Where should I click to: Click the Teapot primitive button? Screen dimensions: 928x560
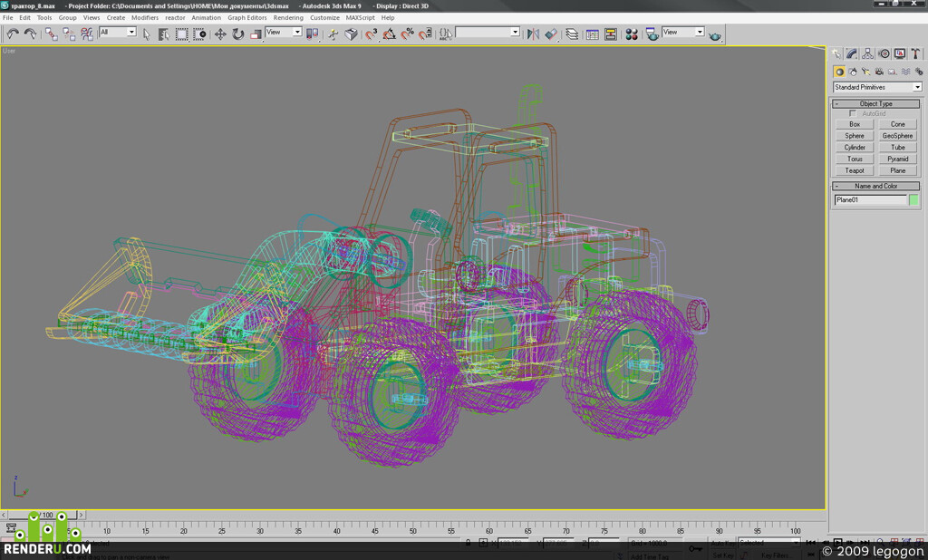pyautogui.click(x=855, y=170)
